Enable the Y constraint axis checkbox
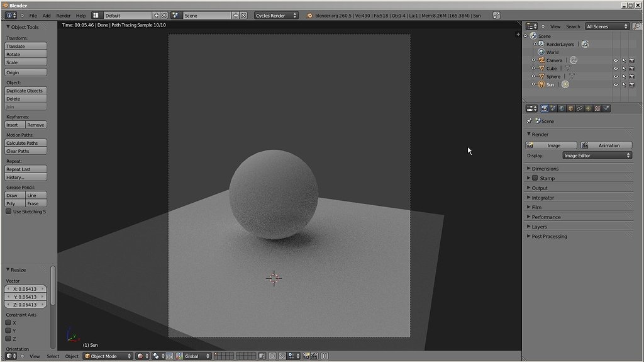The height and width of the screenshot is (362, 644). pyautogui.click(x=8, y=331)
